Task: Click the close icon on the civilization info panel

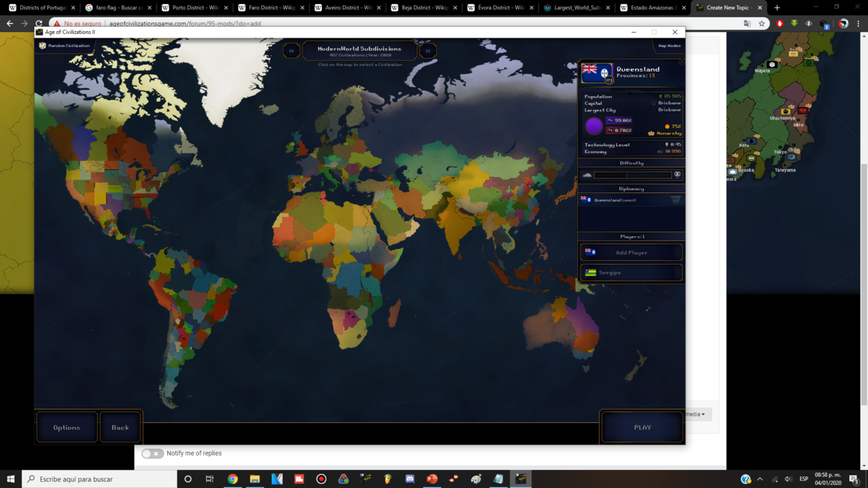Action: click(x=681, y=62)
